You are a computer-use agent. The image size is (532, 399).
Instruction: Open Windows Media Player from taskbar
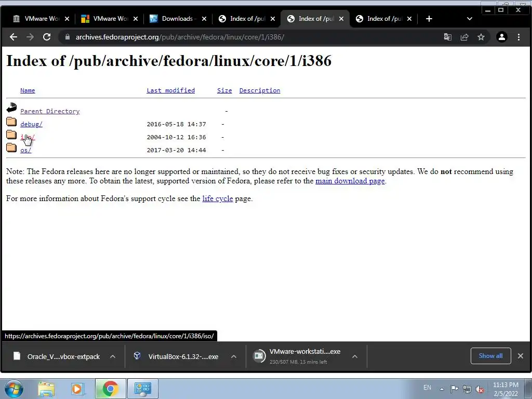(x=78, y=389)
